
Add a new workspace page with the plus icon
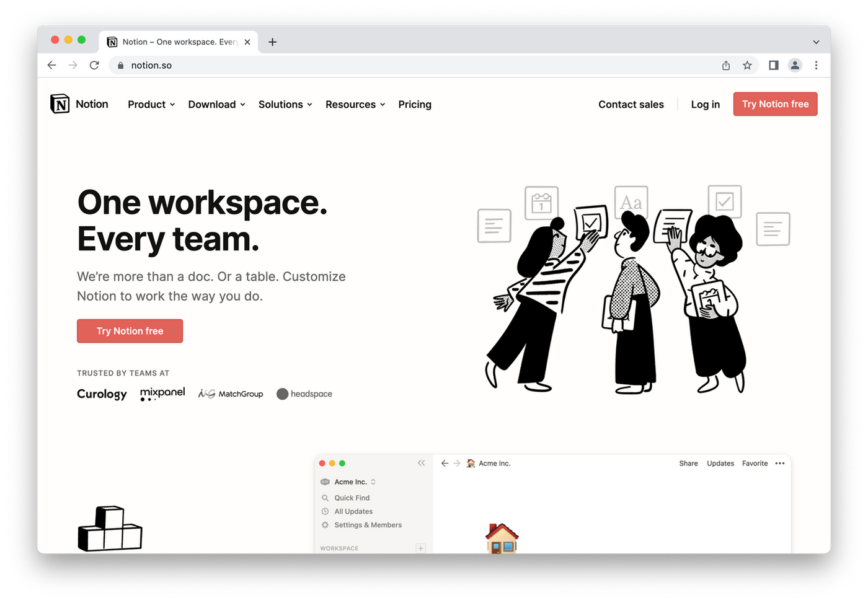point(420,548)
